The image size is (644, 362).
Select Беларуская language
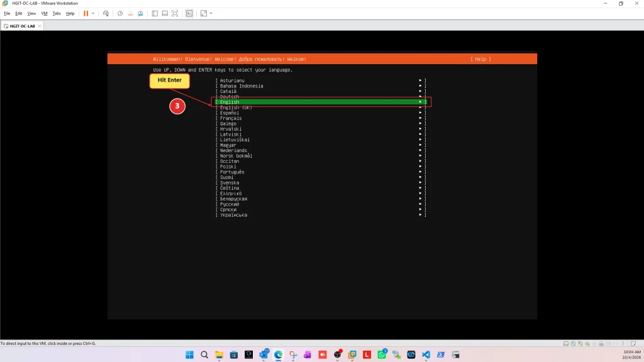(321, 199)
